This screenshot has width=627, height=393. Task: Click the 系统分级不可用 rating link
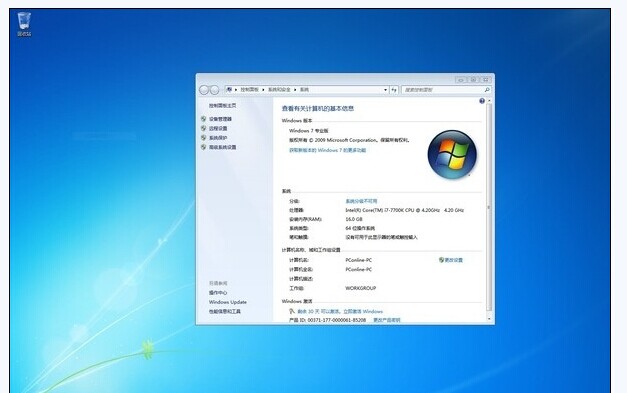coord(361,201)
